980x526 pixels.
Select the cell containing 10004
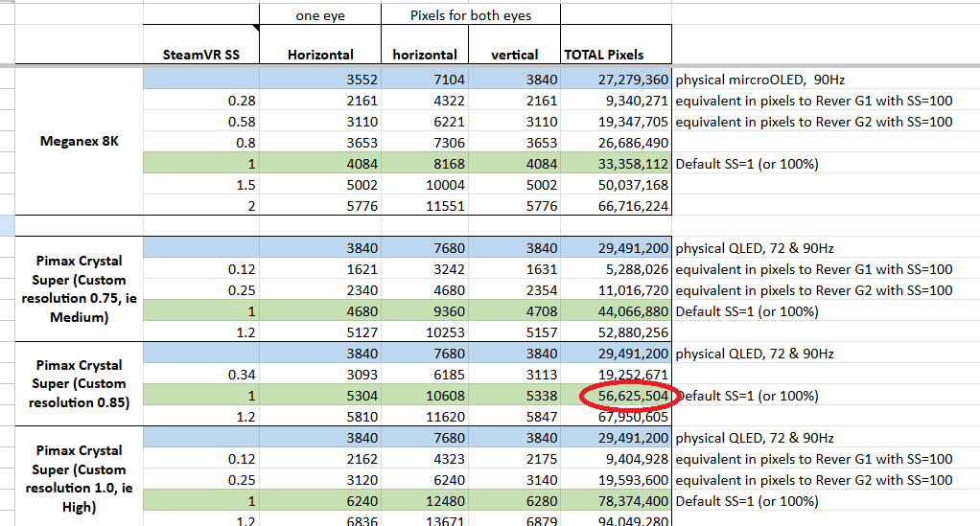click(425, 184)
